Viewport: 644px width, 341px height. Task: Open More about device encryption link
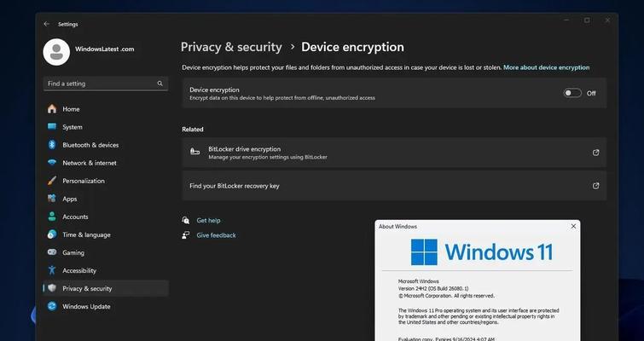point(546,67)
